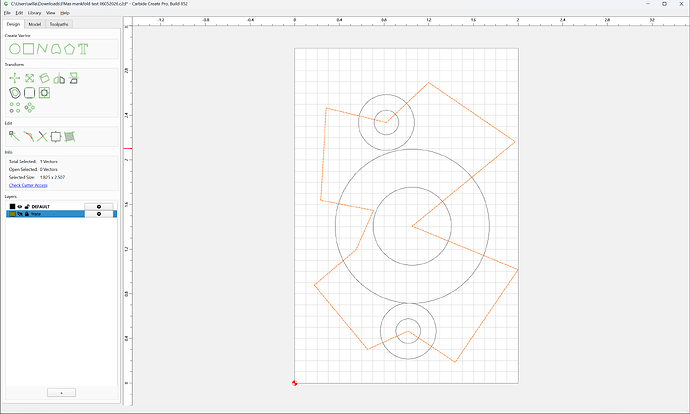Open the Linear Array tool
Viewport: 690px width, 414px height.
[15, 107]
